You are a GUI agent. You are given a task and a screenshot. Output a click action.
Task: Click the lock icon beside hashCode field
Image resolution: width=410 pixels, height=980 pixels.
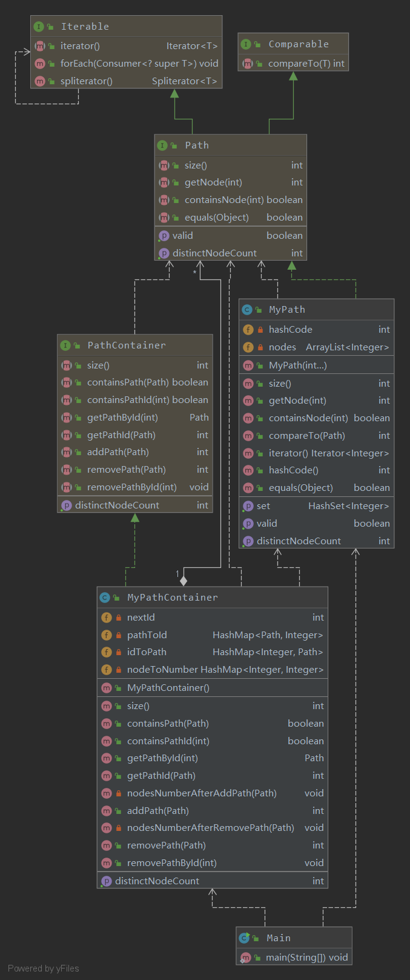pos(260,330)
